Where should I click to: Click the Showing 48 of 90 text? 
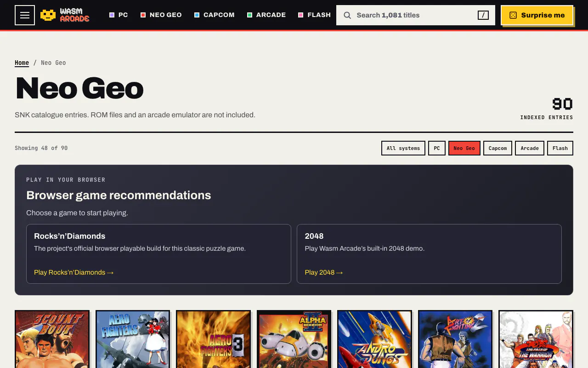pyautogui.click(x=41, y=148)
